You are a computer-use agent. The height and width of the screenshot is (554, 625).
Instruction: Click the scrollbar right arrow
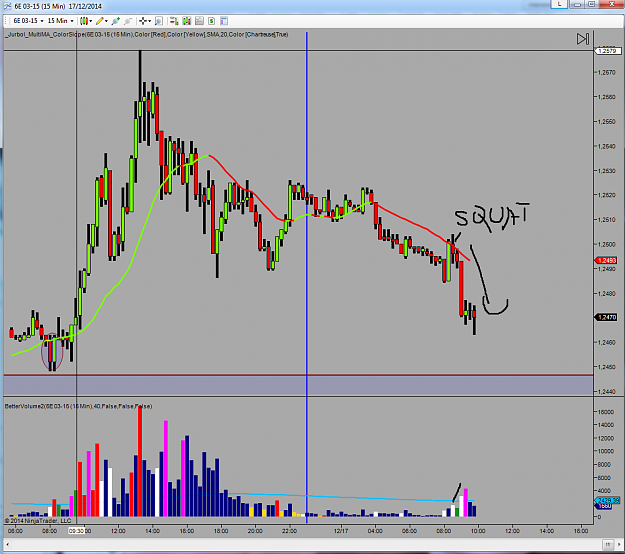619,544
